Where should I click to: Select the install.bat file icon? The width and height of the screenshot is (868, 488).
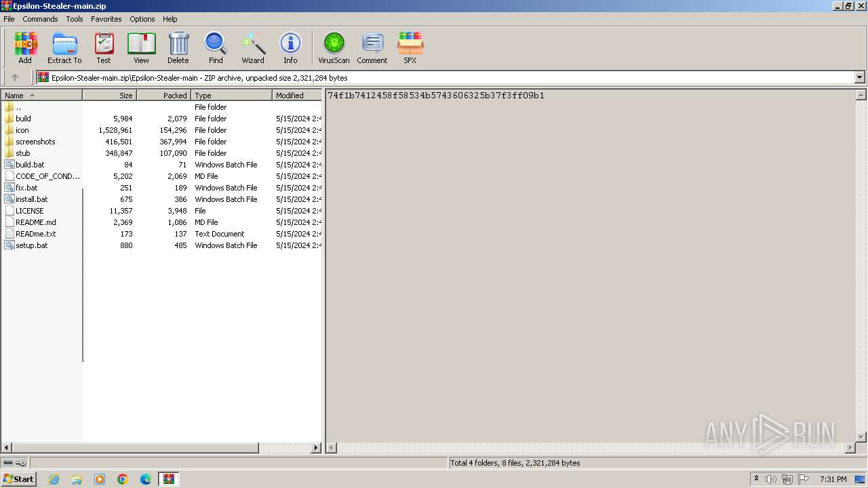point(9,199)
